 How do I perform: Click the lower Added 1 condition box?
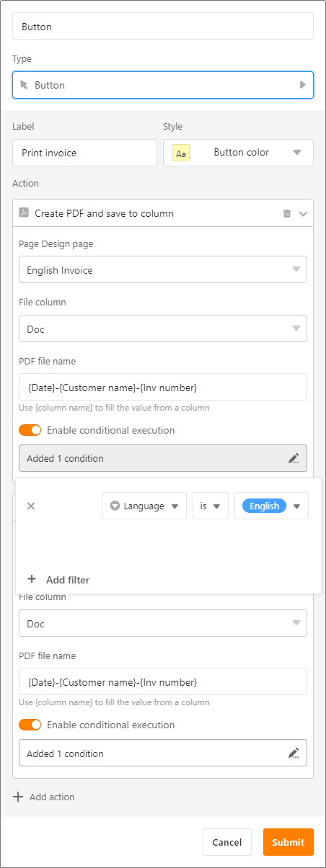tap(163, 753)
